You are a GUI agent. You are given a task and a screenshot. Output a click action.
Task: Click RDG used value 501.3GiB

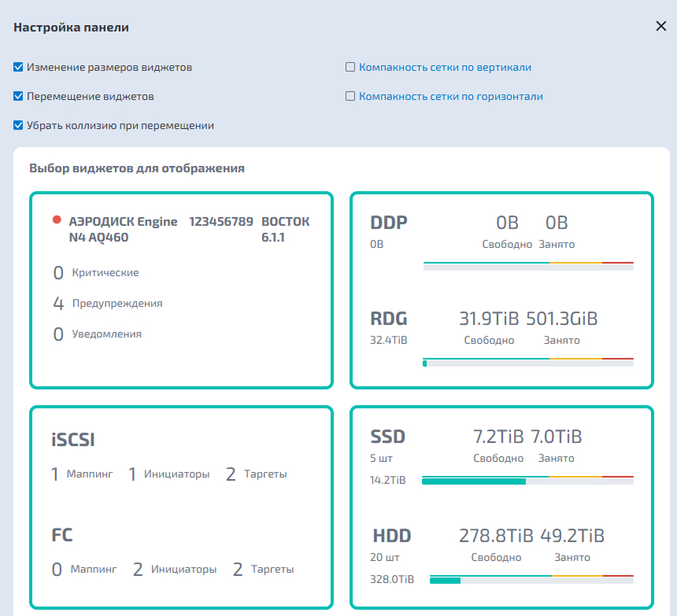click(562, 319)
